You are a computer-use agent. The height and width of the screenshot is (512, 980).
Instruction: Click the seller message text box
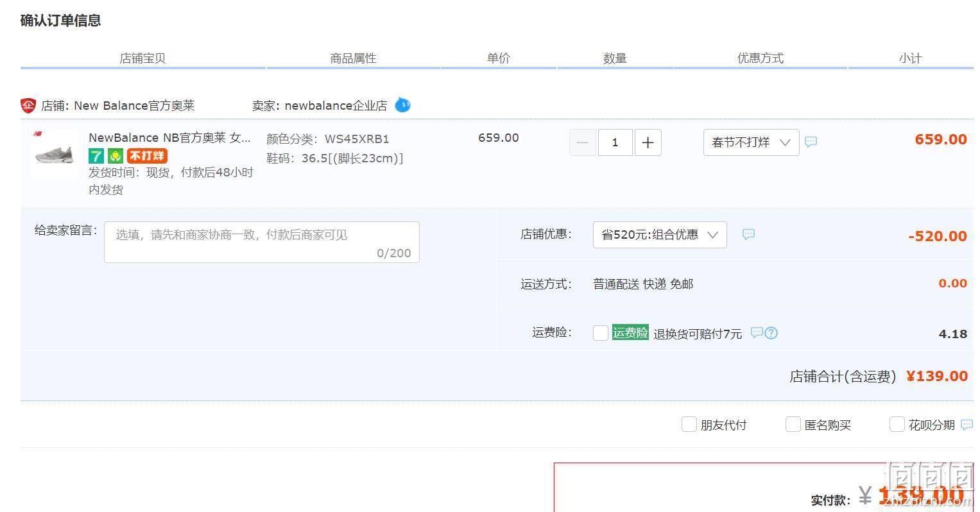click(x=262, y=242)
